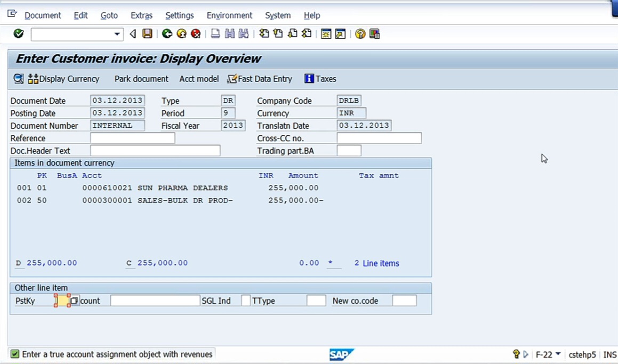Click the SAP logo in status bar
618x364 pixels.
point(342,354)
